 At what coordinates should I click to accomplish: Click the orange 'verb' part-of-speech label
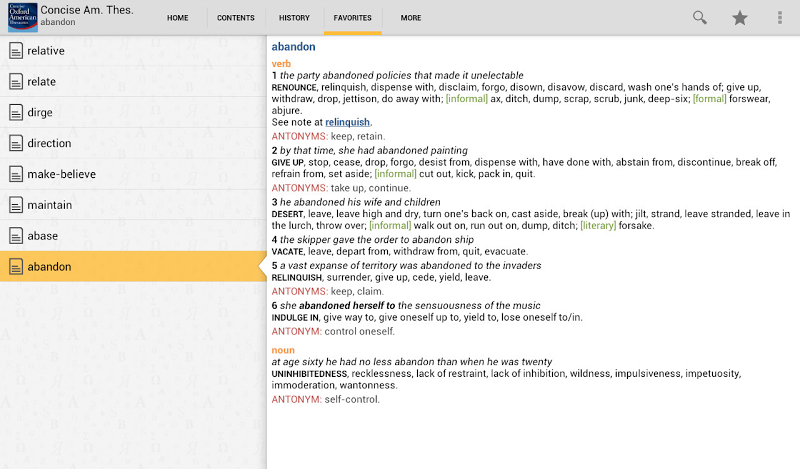(x=281, y=64)
